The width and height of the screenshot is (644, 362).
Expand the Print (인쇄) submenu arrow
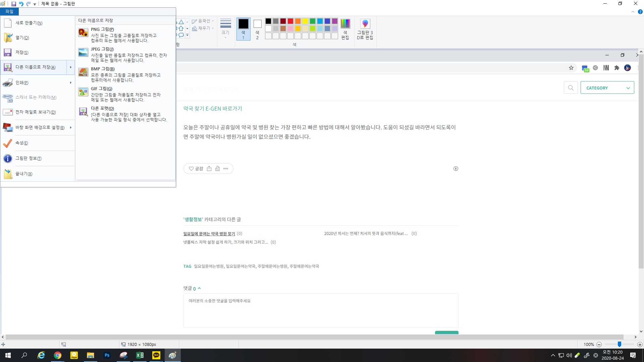point(70,82)
